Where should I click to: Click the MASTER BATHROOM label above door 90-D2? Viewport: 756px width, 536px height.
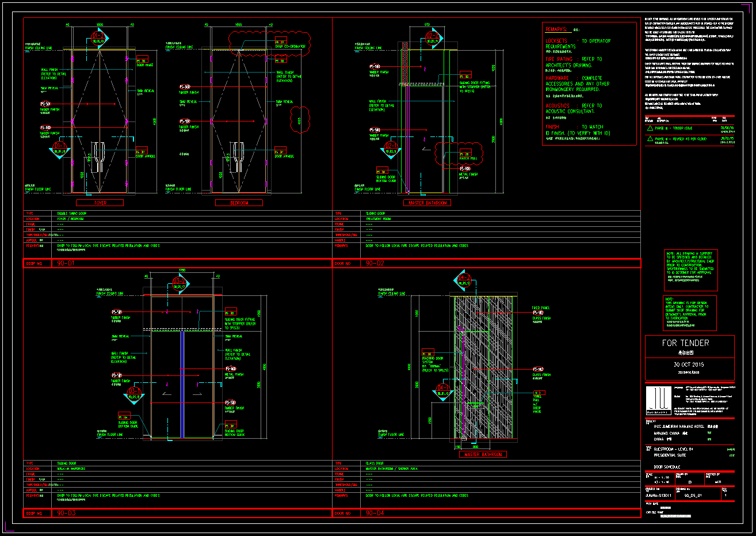(x=427, y=203)
